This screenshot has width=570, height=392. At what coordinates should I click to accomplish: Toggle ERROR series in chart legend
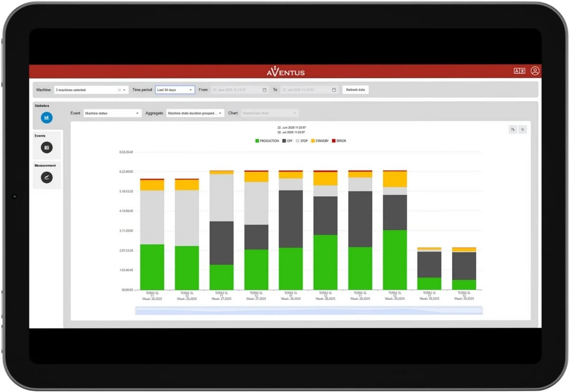tap(339, 141)
